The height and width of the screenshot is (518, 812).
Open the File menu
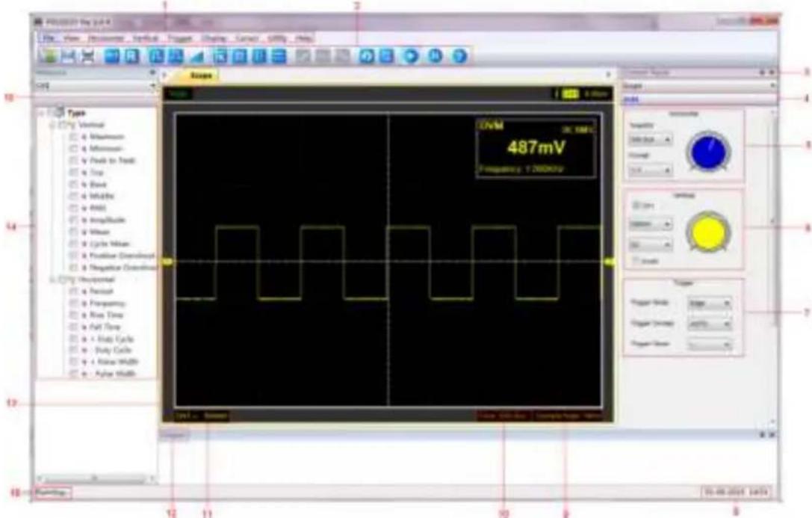(x=49, y=38)
